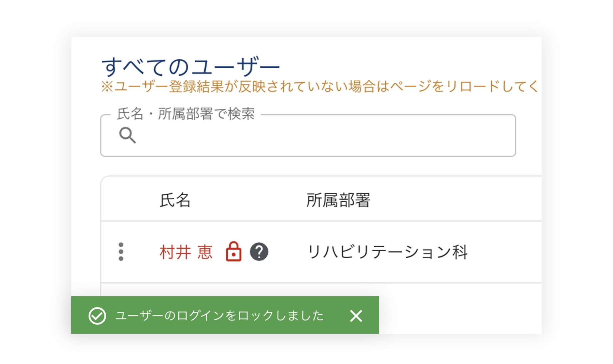Dismiss the login locked notification
Image resolution: width=613 pixels, height=364 pixels.
coord(356,316)
